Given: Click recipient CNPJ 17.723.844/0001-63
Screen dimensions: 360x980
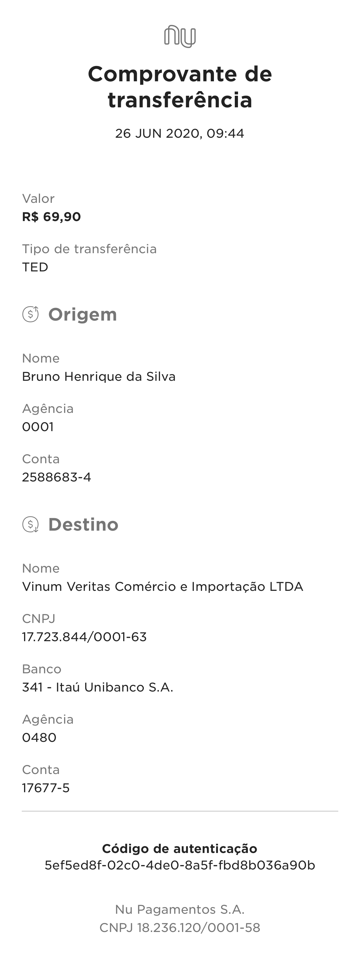Looking at the screenshot, I should point(84,637).
